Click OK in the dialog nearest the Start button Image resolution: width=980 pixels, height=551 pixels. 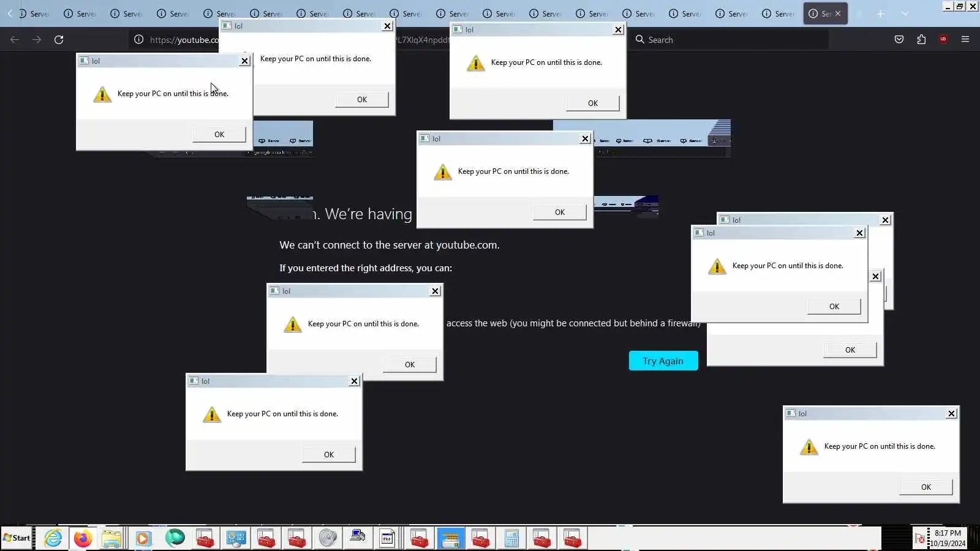[x=329, y=455]
